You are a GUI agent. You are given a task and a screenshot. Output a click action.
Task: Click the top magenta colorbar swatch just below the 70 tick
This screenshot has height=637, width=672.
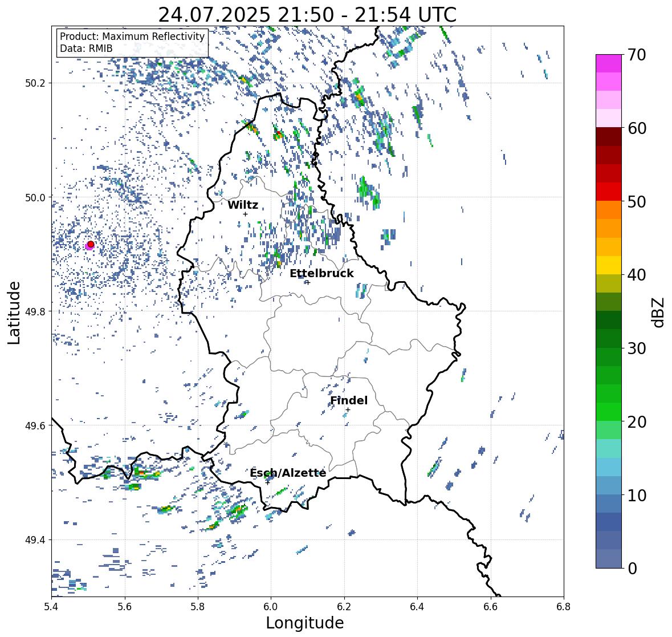point(609,63)
